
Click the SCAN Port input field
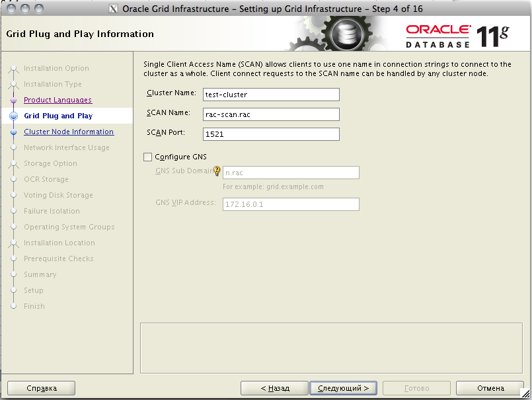pyautogui.click(x=271, y=134)
